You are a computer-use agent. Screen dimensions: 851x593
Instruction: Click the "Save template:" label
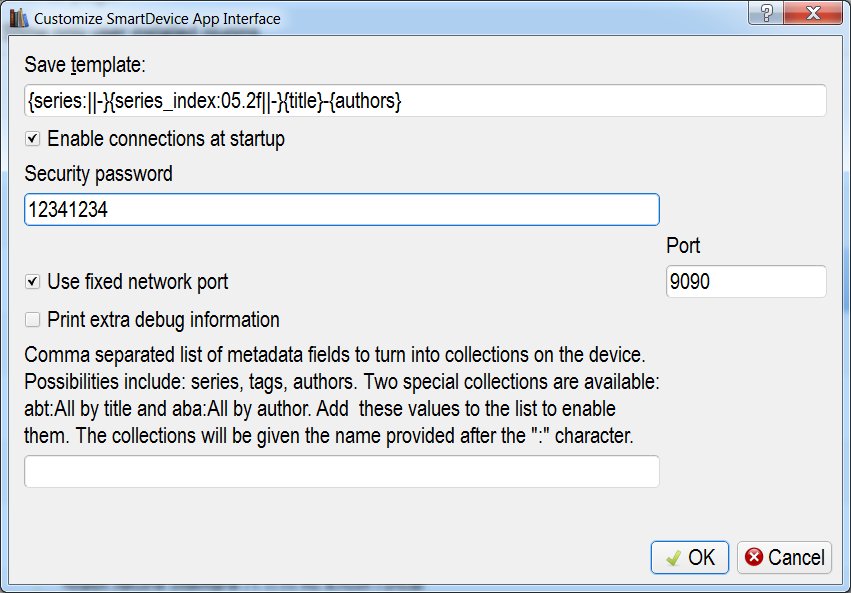[85, 66]
